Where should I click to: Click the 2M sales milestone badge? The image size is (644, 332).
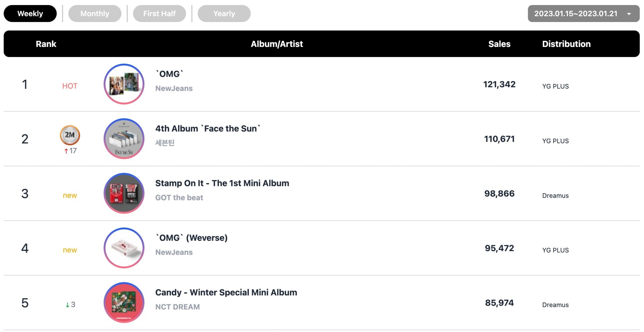click(70, 135)
